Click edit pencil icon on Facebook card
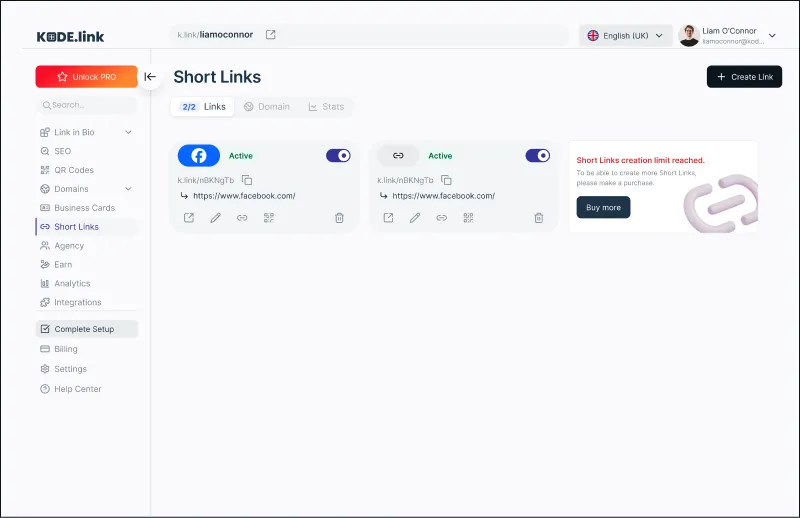800x518 pixels. tap(215, 217)
